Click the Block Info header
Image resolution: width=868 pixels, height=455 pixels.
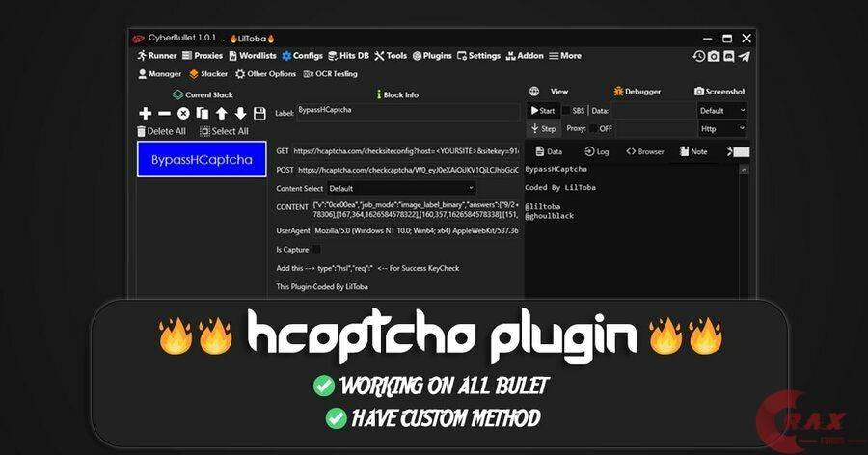(397, 94)
